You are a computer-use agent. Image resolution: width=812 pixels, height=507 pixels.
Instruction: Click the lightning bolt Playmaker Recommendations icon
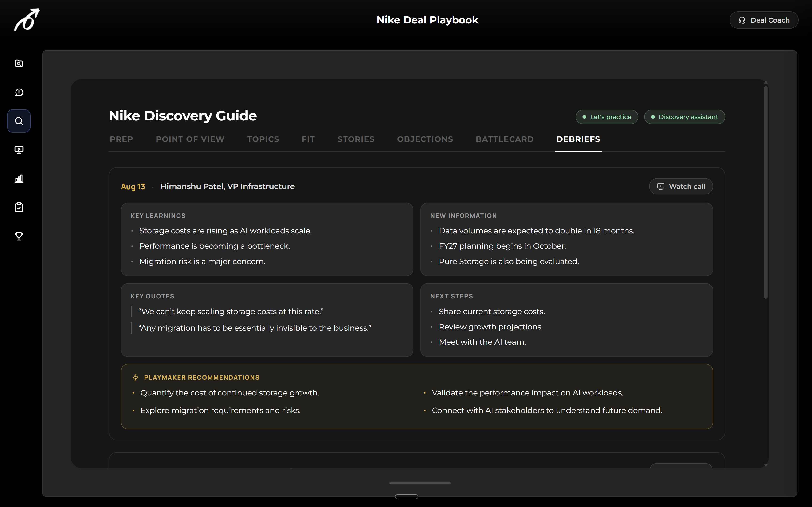(x=136, y=378)
